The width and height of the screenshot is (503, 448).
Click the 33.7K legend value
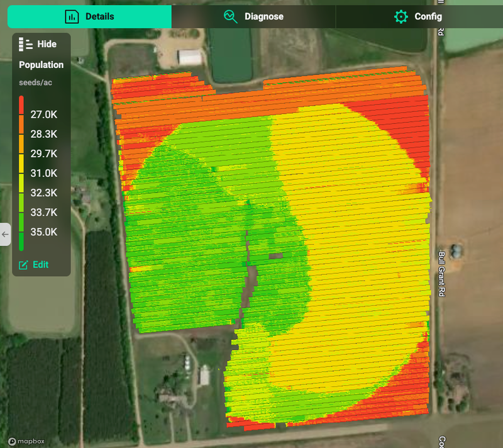[x=44, y=213]
